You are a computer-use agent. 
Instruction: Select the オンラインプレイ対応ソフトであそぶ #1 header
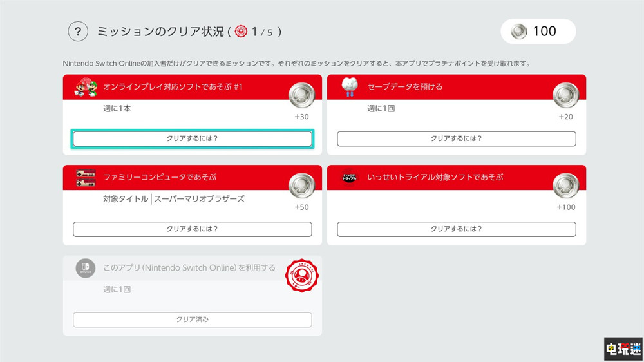(x=173, y=87)
